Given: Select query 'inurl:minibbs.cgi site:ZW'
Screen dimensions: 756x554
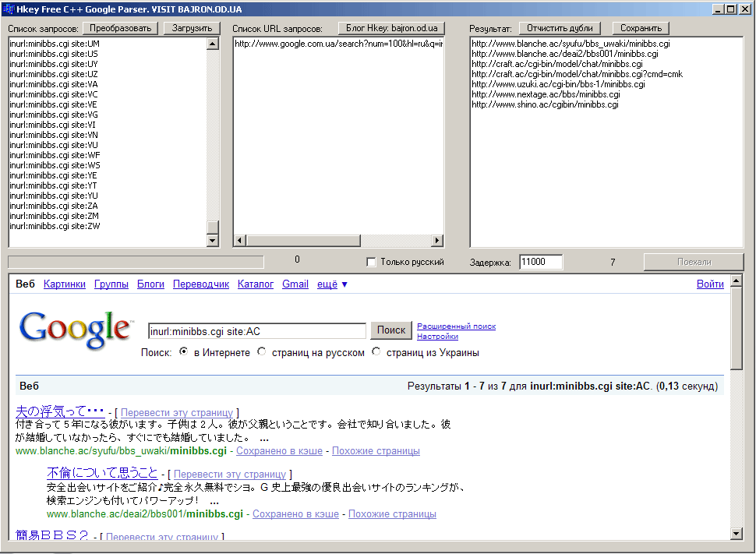Looking at the screenshot, I should 55,226.
